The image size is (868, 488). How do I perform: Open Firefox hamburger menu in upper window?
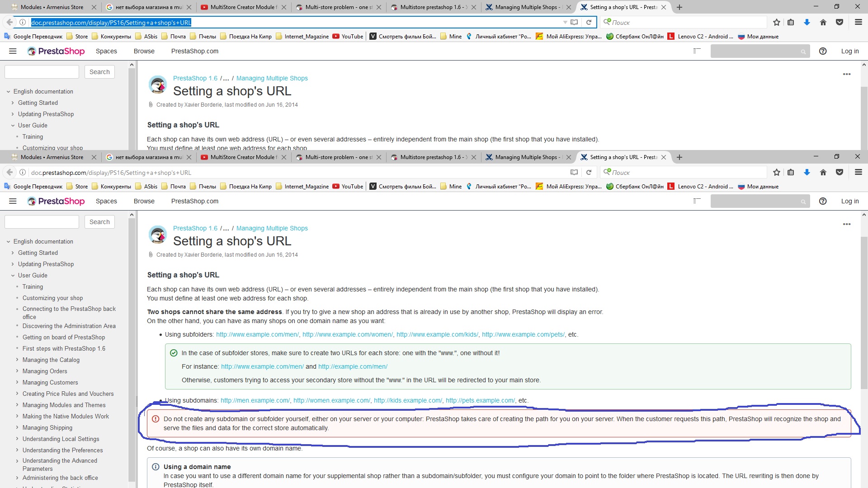[858, 22]
